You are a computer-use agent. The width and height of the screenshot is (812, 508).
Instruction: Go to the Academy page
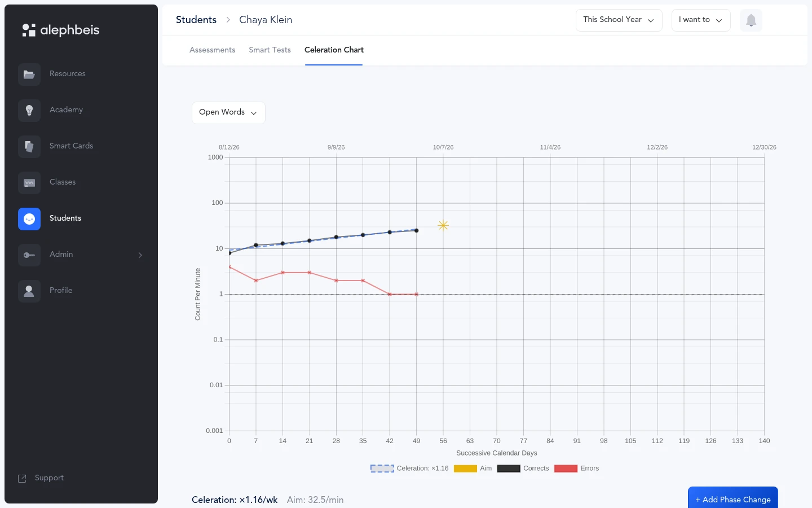pyautogui.click(x=66, y=110)
